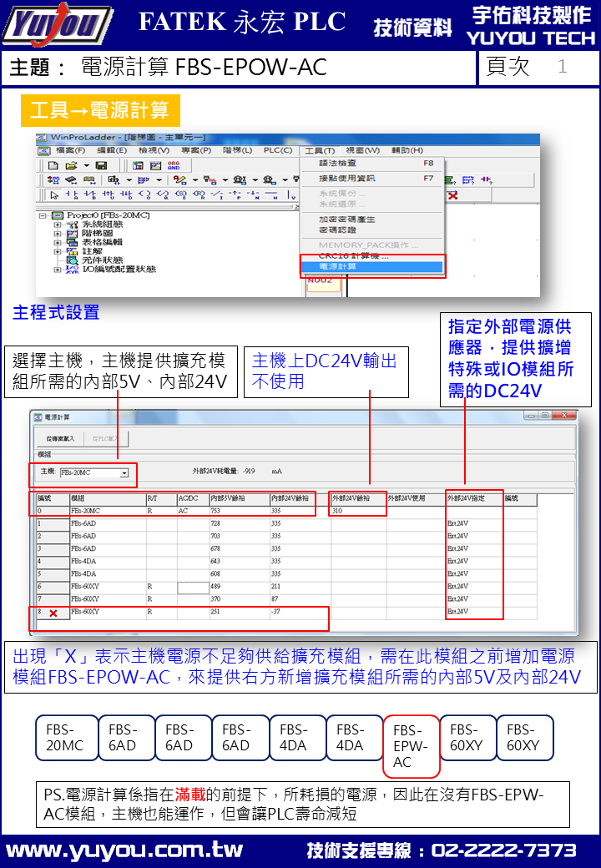Open the 檔案(F) menu

pyautogui.click(x=70, y=150)
